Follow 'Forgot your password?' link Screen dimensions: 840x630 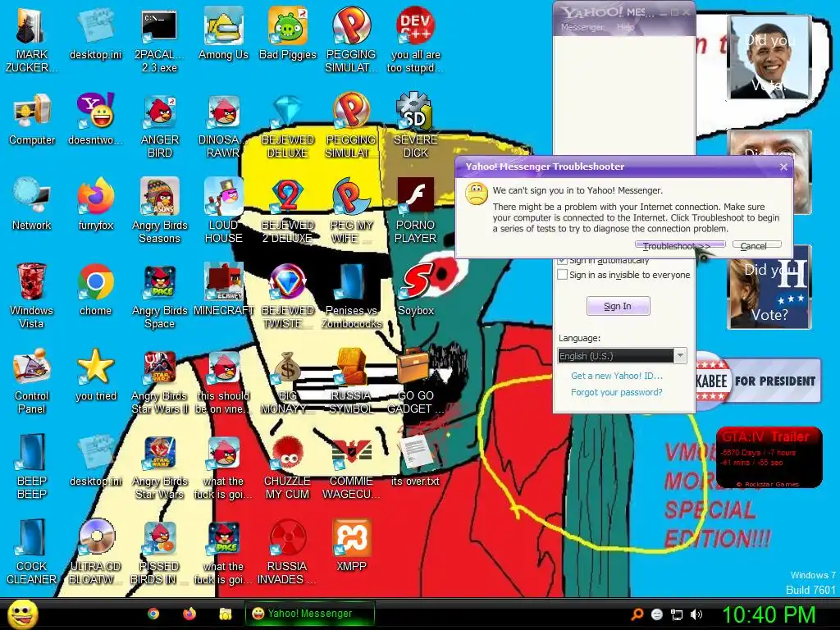tap(617, 392)
